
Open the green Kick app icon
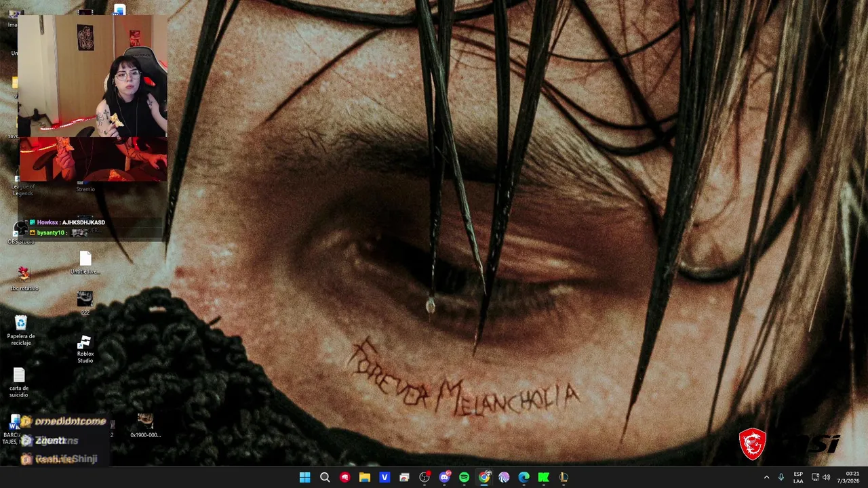click(543, 477)
